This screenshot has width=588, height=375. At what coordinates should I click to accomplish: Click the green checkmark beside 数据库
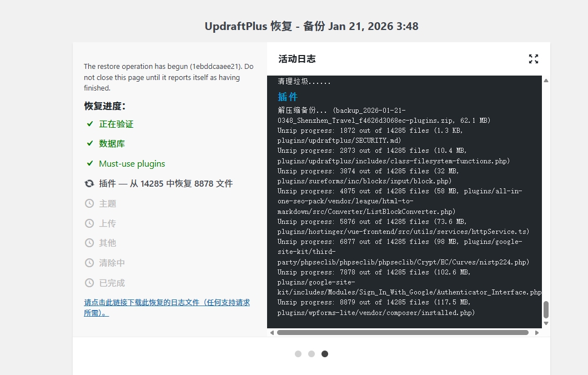coord(89,143)
